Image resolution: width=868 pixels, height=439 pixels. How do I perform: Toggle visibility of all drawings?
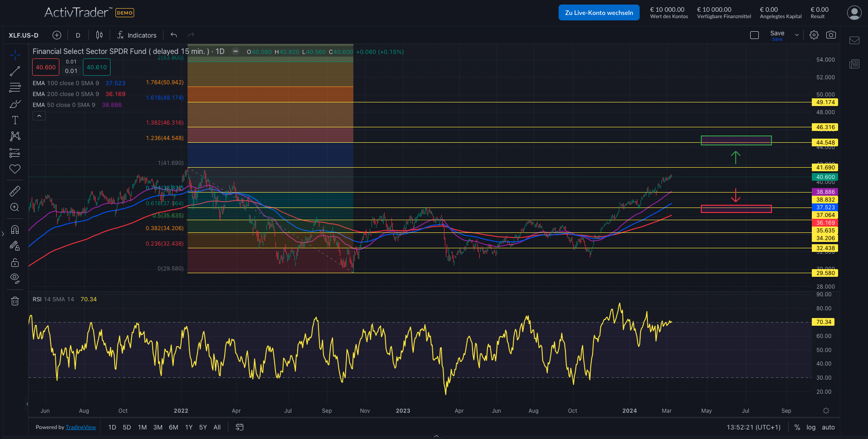15,278
